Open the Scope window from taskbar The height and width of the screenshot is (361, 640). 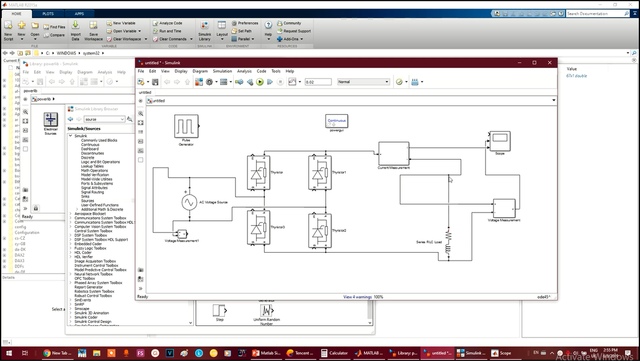click(x=501, y=353)
